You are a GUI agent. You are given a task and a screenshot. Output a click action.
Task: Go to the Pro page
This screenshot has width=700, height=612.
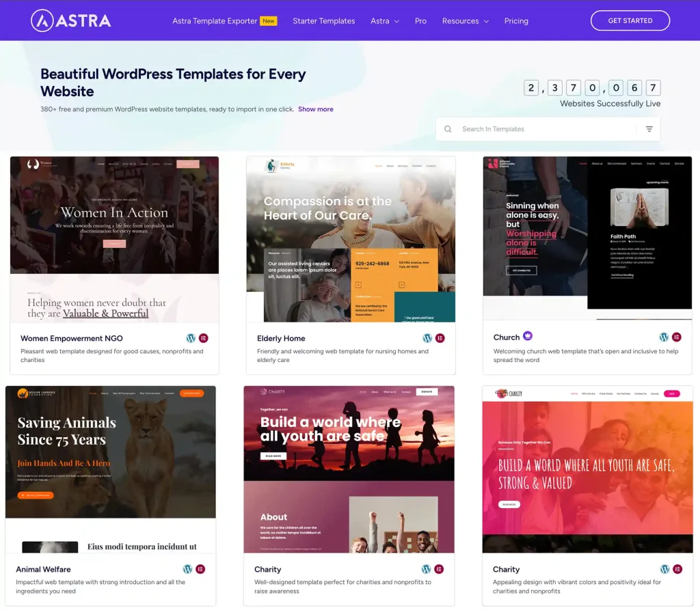pyautogui.click(x=420, y=21)
